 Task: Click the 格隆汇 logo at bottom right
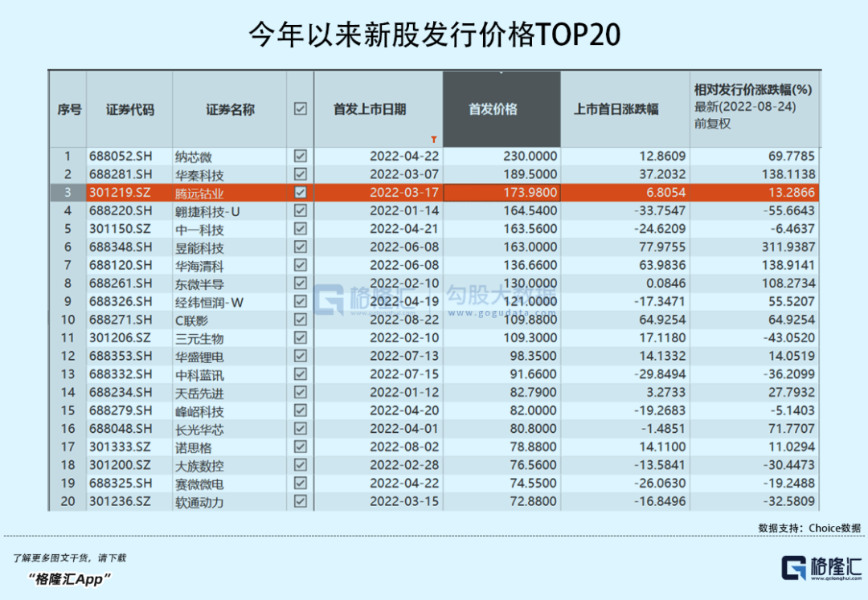pos(821,568)
